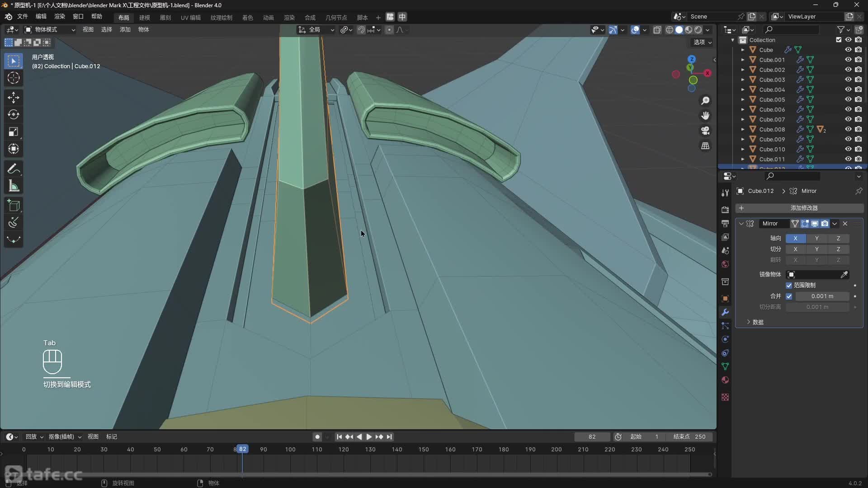Viewport: 868px width, 488px height.
Task: Open the 回放 playback popover
Action: tap(34, 437)
